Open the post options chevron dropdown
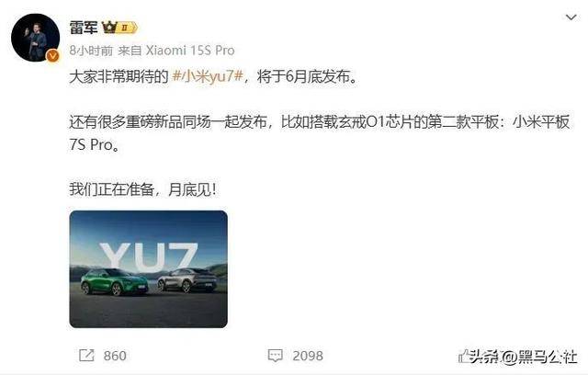588x375 pixels. 571,17
